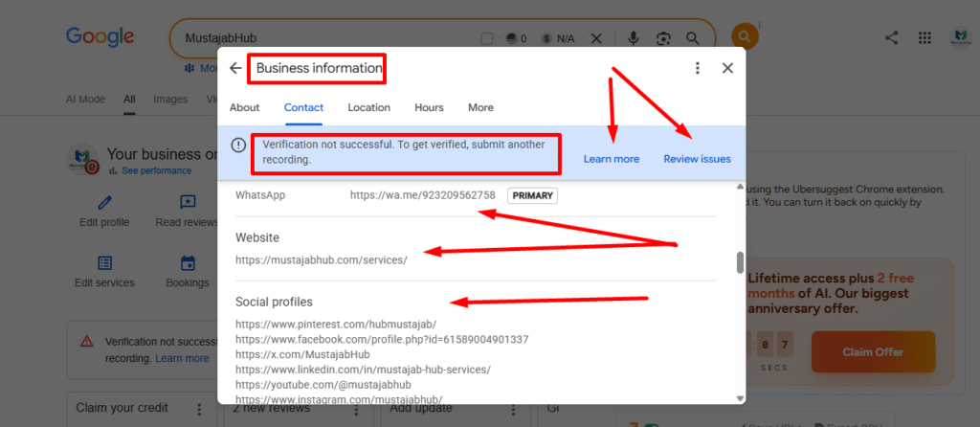Click the Edit profile pencil icon
The height and width of the screenshot is (427, 980).
tap(105, 203)
